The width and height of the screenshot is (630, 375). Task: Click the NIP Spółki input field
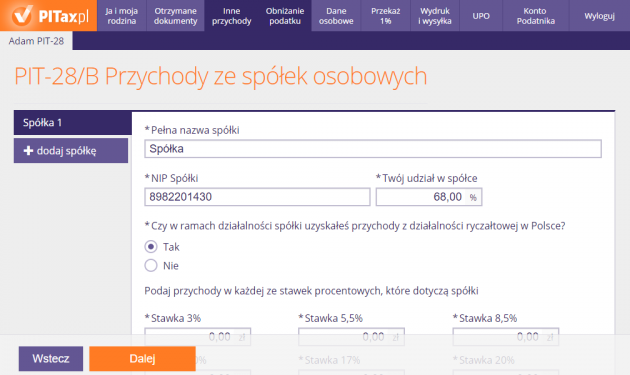(x=257, y=197)
